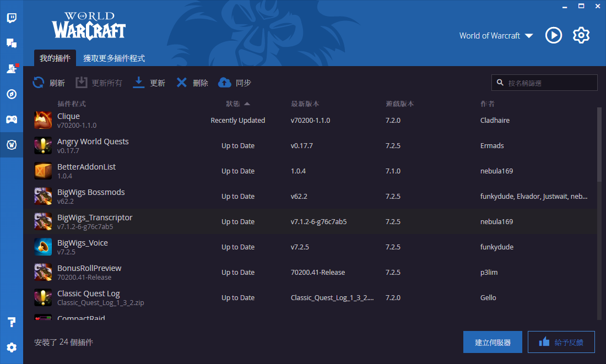Open the help question mark icon

tap(12, 322)
